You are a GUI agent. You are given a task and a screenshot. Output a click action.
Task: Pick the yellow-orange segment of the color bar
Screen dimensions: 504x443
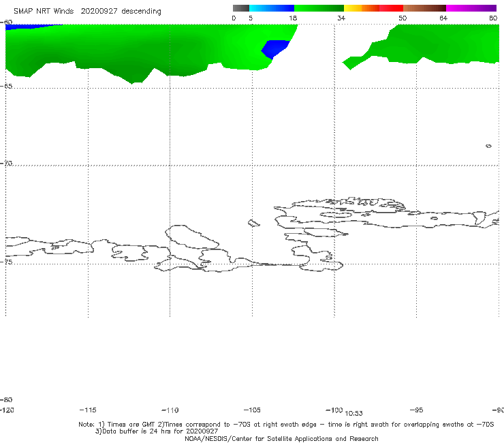[362, 8]
